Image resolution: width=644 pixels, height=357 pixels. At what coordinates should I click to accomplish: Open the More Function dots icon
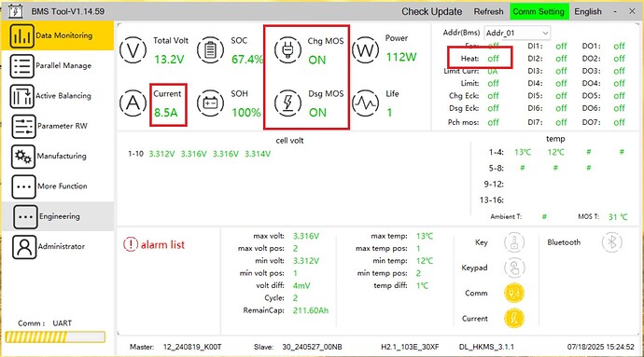pyautogui.click(x=24, y=186)
